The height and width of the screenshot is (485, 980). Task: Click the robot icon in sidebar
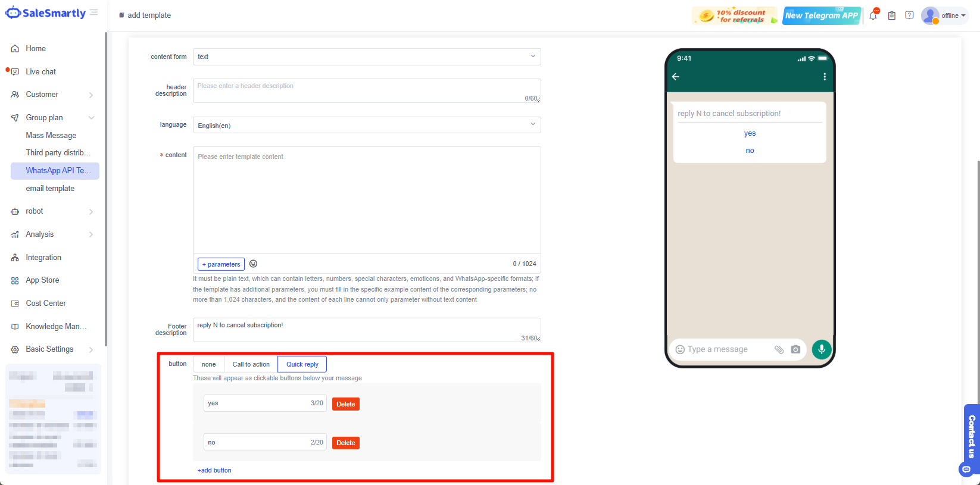click(15, 211)
